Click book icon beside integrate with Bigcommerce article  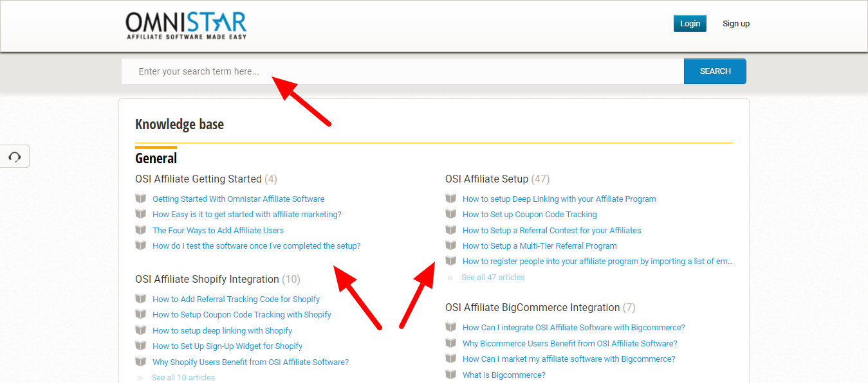pos(451,327)
